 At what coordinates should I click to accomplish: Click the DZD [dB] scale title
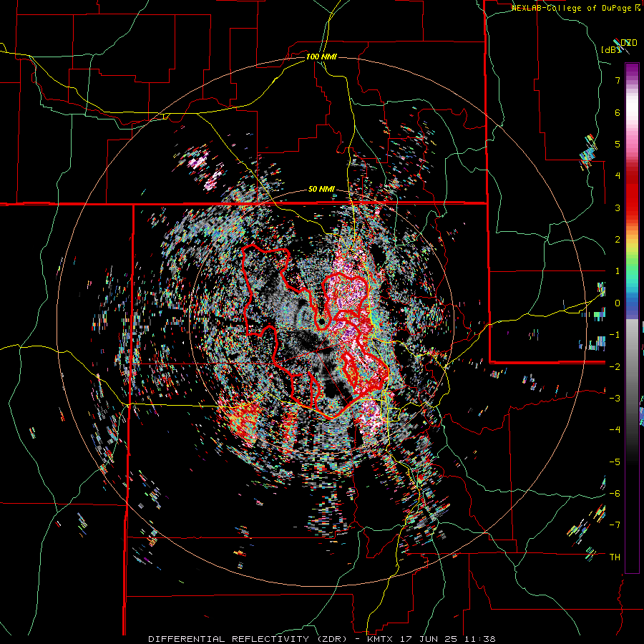coord(620,46)
